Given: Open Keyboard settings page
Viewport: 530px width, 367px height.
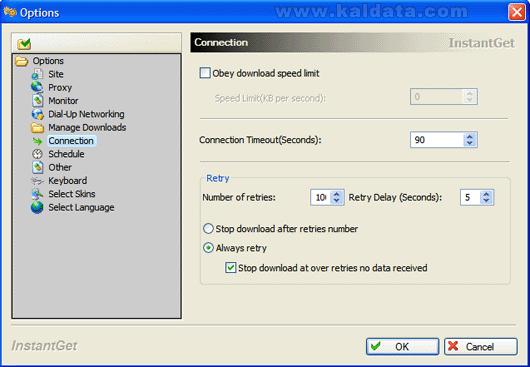Looking at the screenshot, I should coord(68,181).
